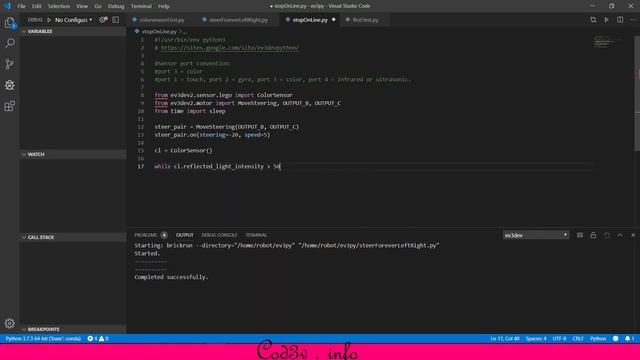This screenshot has width=640, height=360.
Task: Click the stopOnLine.py breadcrumb
Action: click(159, 31)
